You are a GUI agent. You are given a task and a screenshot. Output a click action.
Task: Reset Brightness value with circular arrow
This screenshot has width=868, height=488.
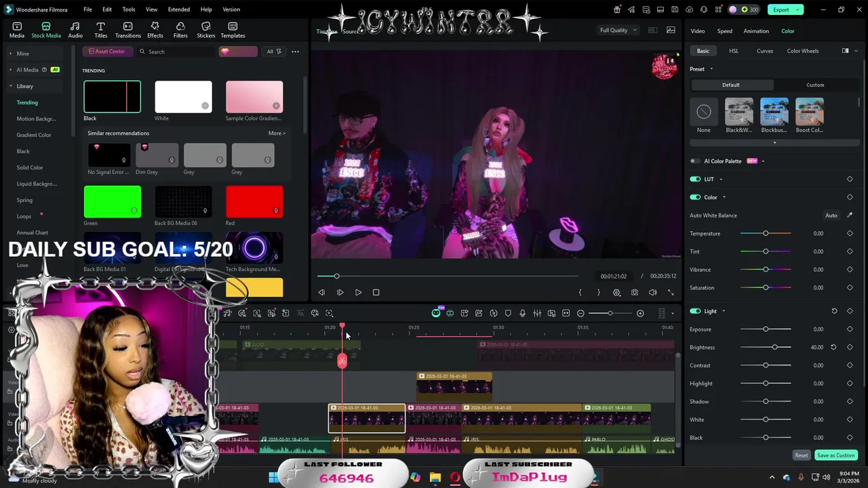pos(833,347)
